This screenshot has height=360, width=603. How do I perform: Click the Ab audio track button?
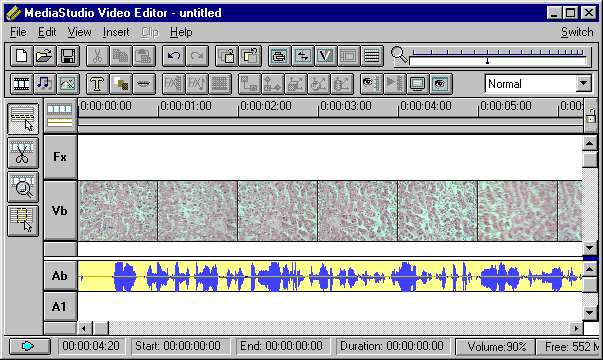60,276
